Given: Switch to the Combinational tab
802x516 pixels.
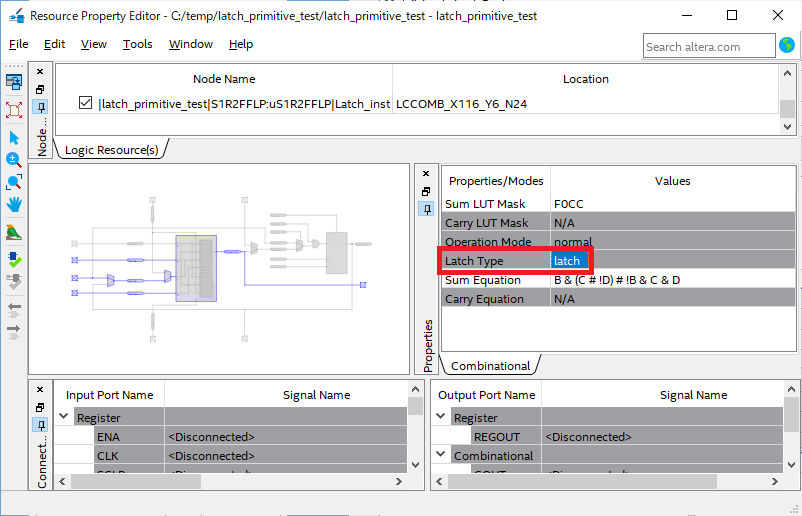Looking at the screenshot, I should coord(490,366).
